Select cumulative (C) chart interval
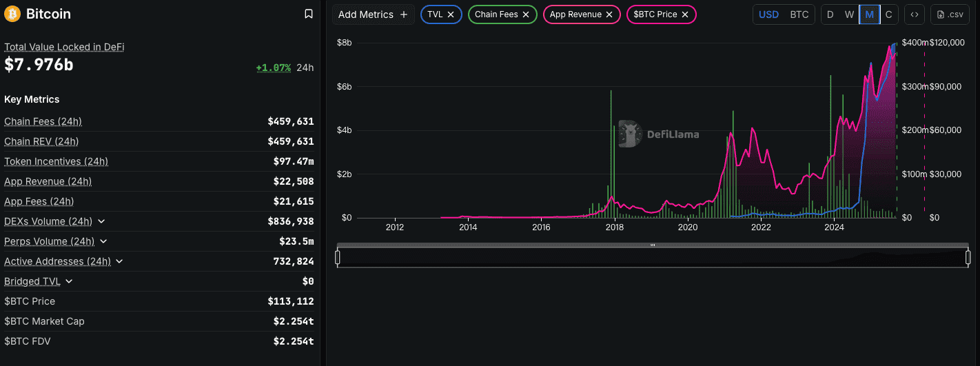Screen dimensions: 980x366 coord(888,14)
